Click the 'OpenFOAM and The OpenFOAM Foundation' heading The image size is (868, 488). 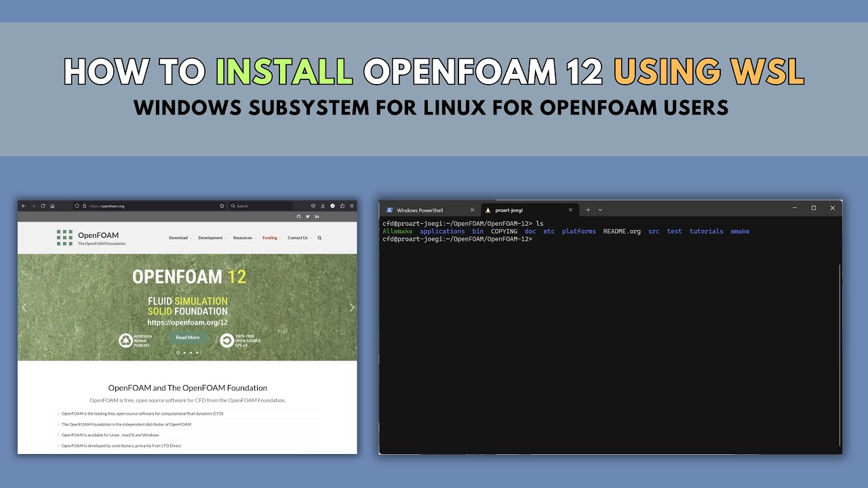(x=188, y=388)
